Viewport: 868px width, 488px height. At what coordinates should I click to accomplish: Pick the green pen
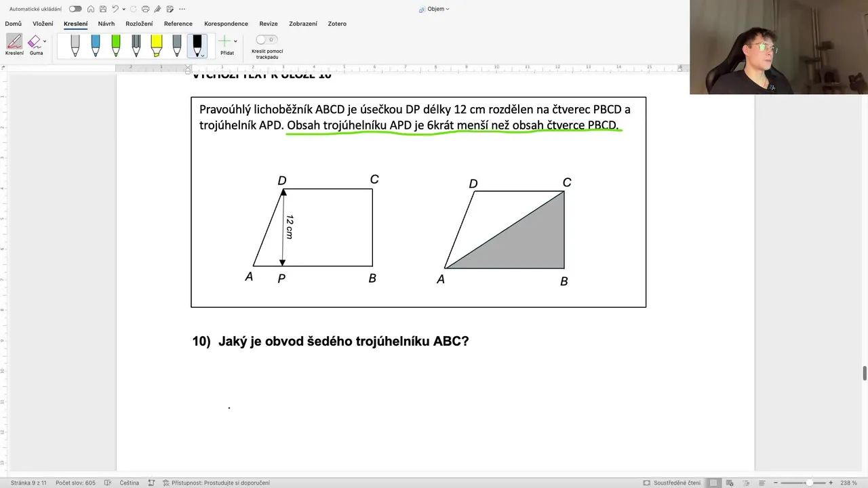tap(116, 46)
